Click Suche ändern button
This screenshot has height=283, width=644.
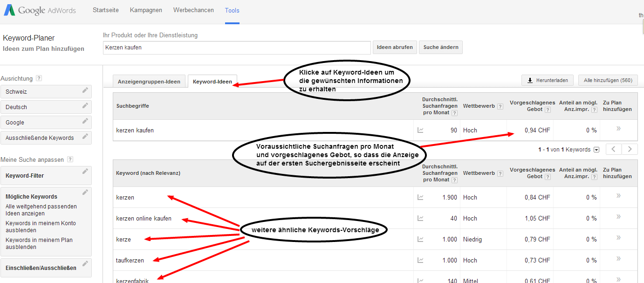(441, 47)
